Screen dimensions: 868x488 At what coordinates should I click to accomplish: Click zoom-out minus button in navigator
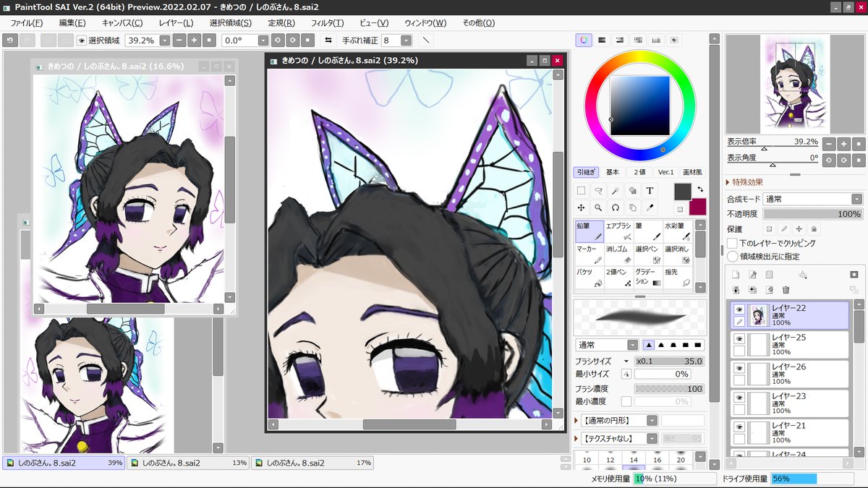[829, 143]
